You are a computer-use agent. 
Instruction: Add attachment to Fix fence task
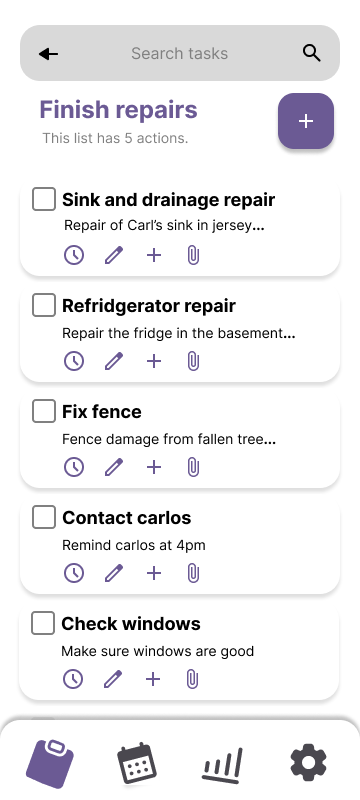[x=193, y=467]
